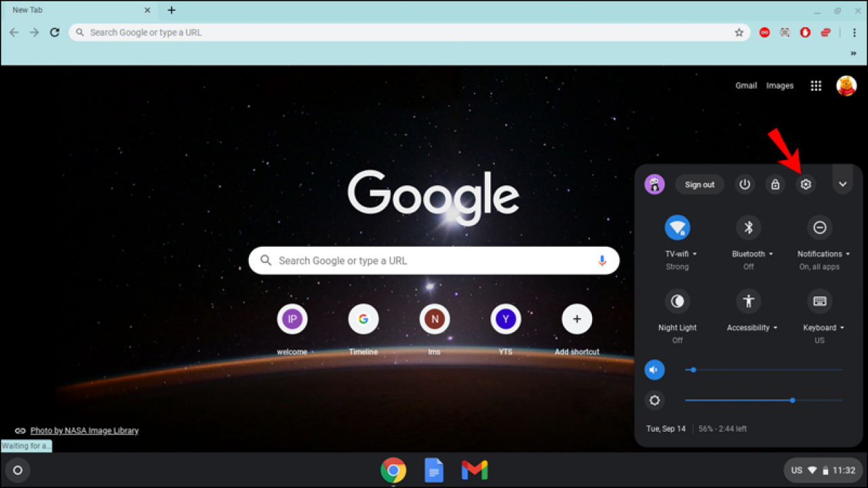Turn on Night Light

pos(677,301)
